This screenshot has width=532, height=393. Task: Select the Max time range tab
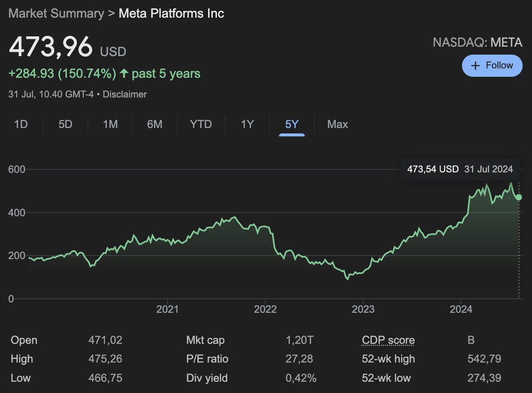[338, 125]
